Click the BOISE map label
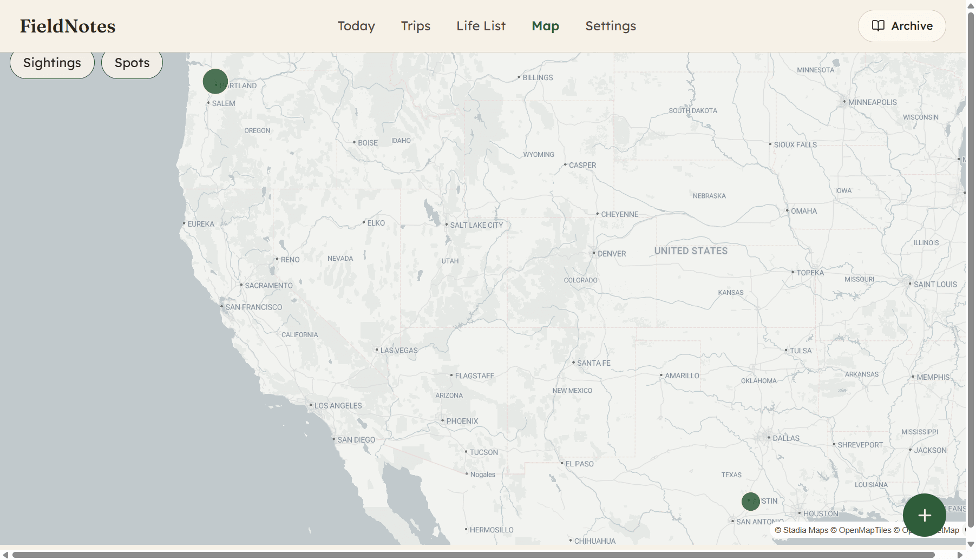 tap(368, 143)
